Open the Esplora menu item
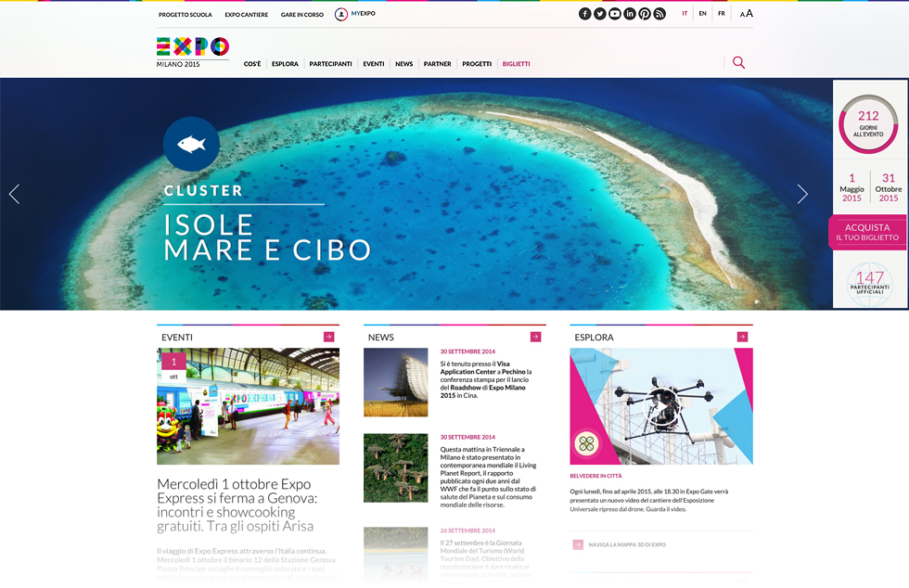 click(x=286, y=64)
